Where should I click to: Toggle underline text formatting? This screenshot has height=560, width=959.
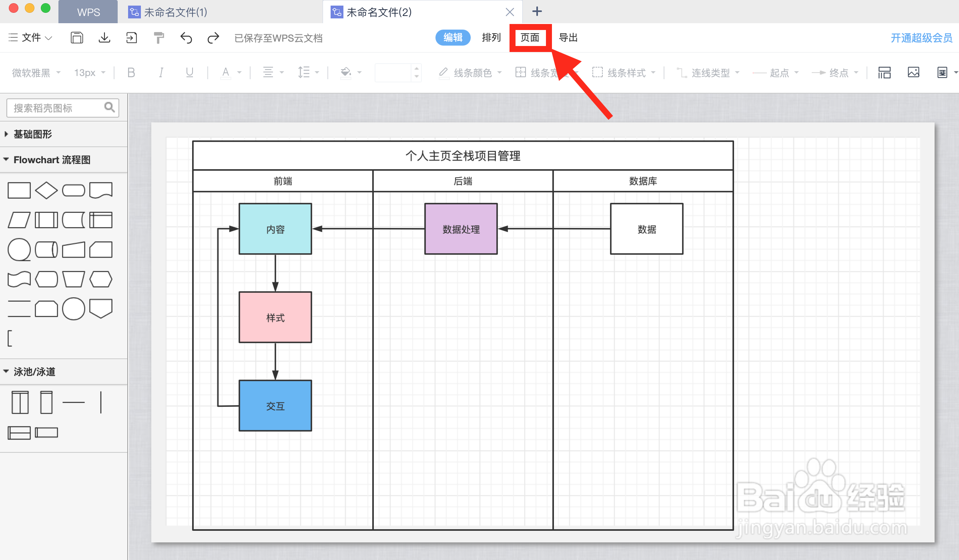tap(189, 72)
